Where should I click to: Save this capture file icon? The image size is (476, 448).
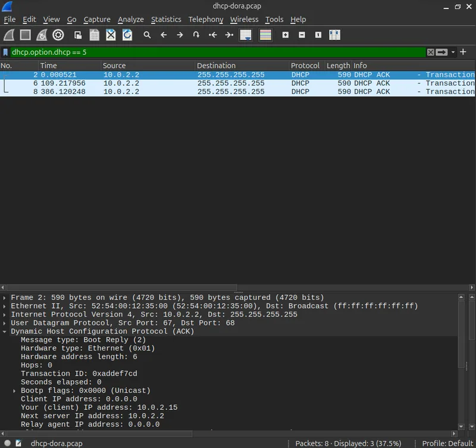[95, 35]
